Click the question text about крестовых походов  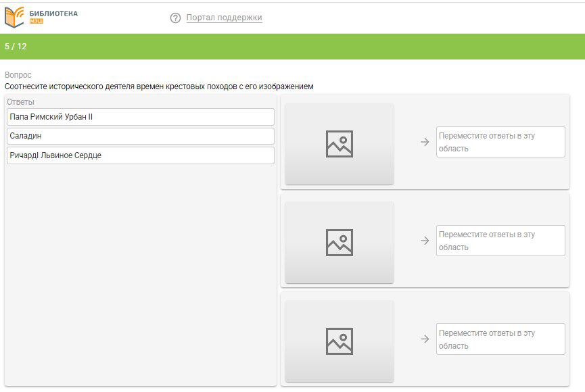pyautogui.click(x=159, y=87)
